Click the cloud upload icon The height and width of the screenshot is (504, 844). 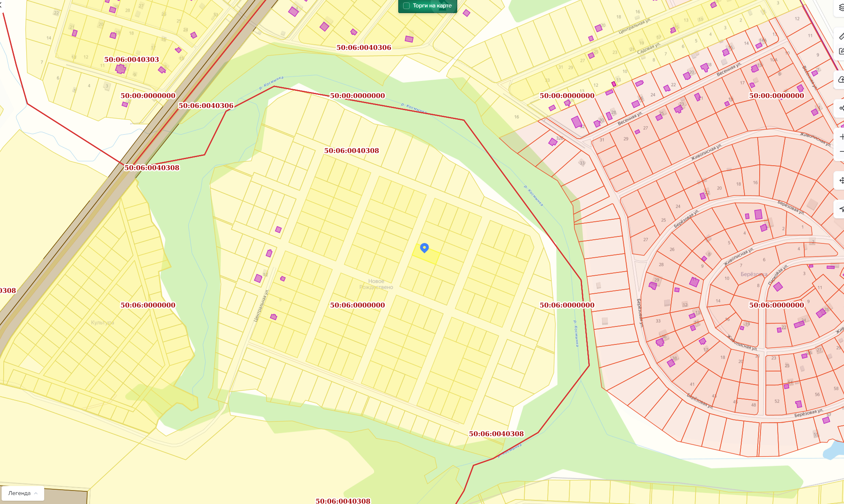[841, 79]
